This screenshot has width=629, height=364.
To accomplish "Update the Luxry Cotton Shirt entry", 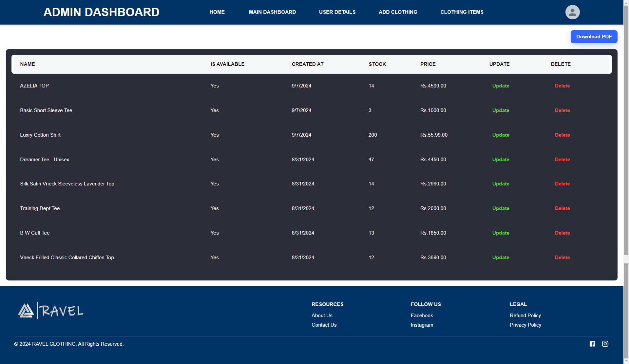I will click(500, 135).
